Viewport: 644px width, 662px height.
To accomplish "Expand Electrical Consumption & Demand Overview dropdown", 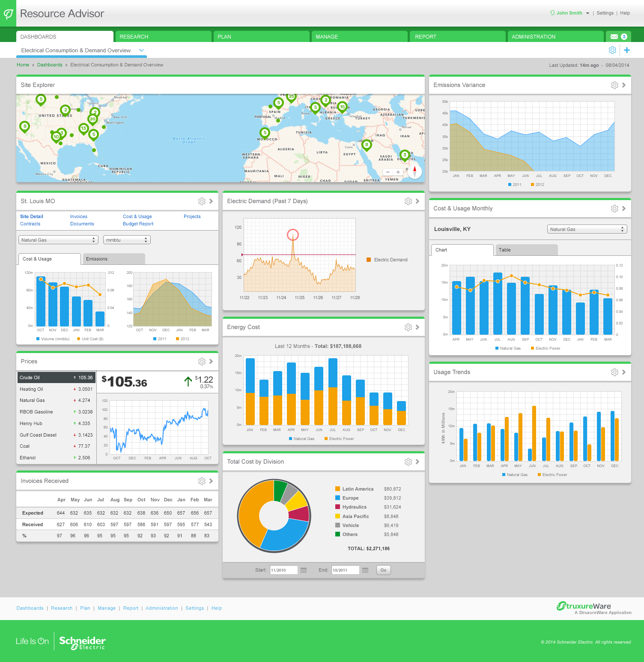I will [x=141, y=50].
